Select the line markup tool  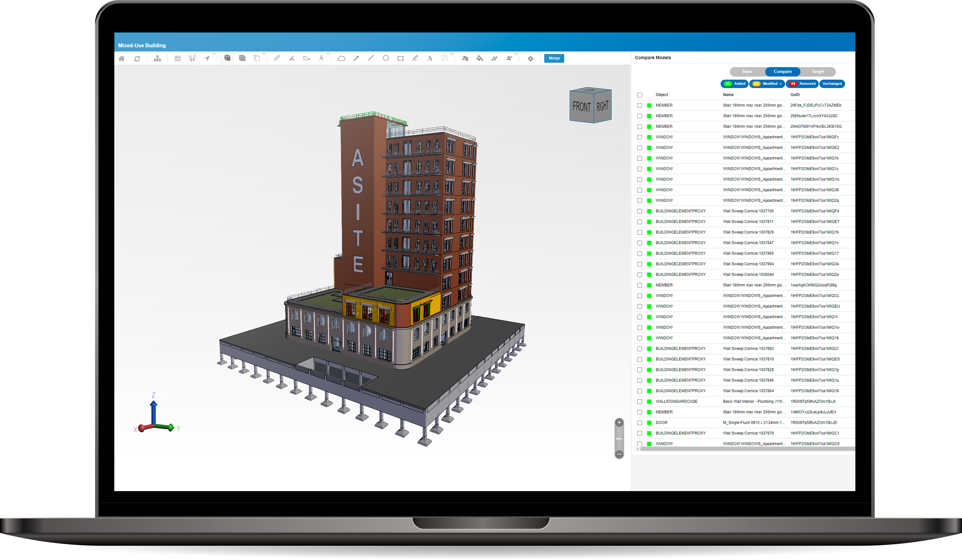pos(371,58)
